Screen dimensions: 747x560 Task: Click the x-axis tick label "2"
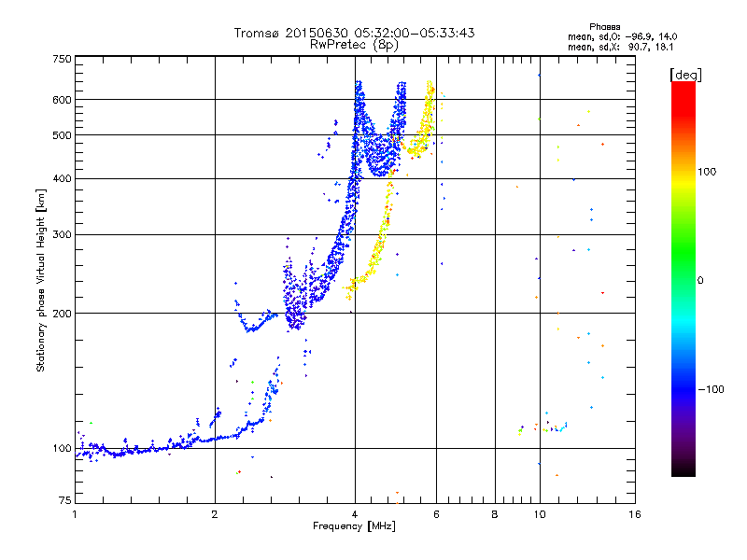tap(215, 514)
